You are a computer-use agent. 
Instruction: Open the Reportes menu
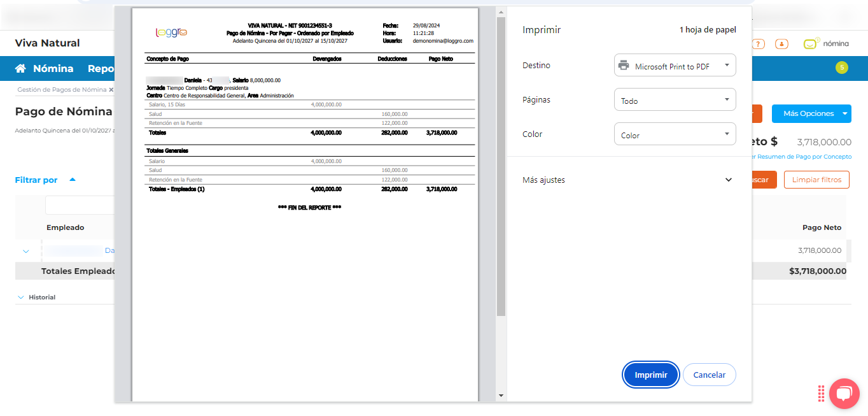click(x=101, y=69)
